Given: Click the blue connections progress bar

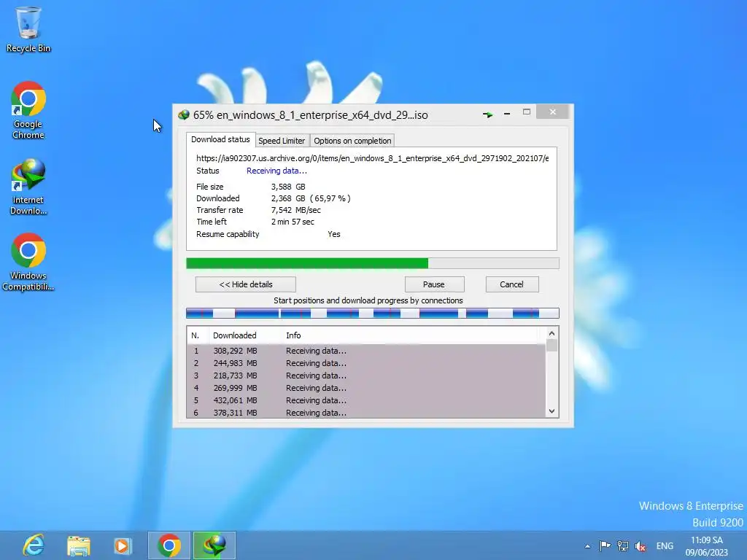Looking at the screenshot, I should (x=373, y=313).
